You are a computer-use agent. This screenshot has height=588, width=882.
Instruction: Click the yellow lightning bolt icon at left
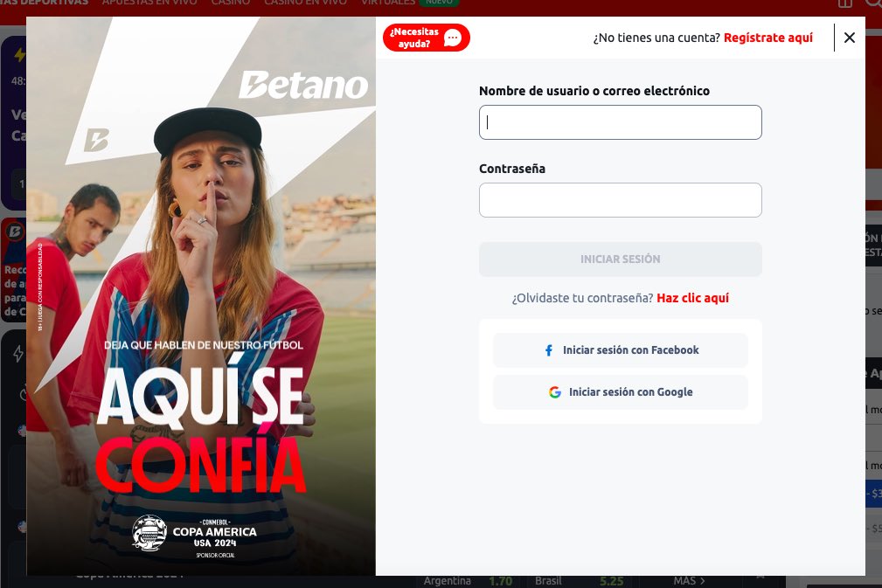[x=20, y=54]
